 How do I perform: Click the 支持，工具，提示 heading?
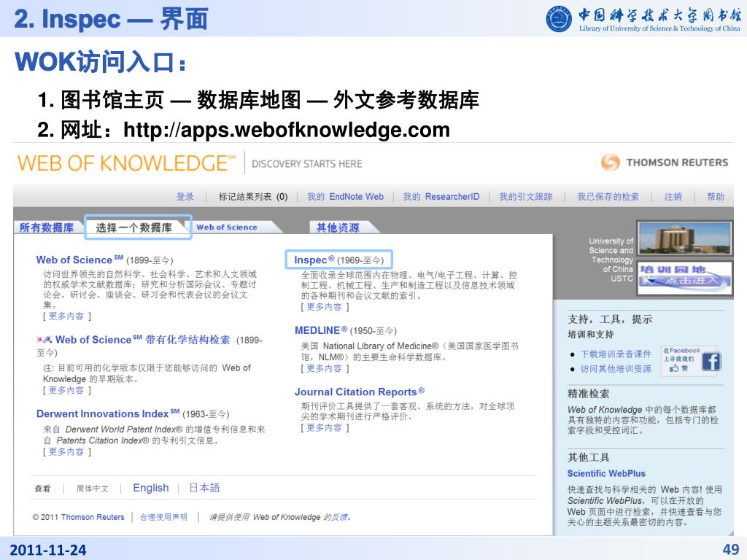coord(610,319)
